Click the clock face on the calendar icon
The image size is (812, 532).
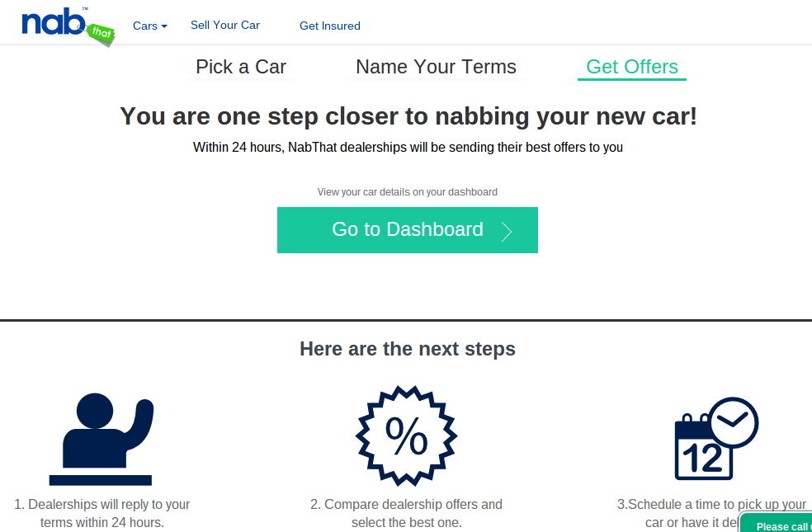pos(734,421)
